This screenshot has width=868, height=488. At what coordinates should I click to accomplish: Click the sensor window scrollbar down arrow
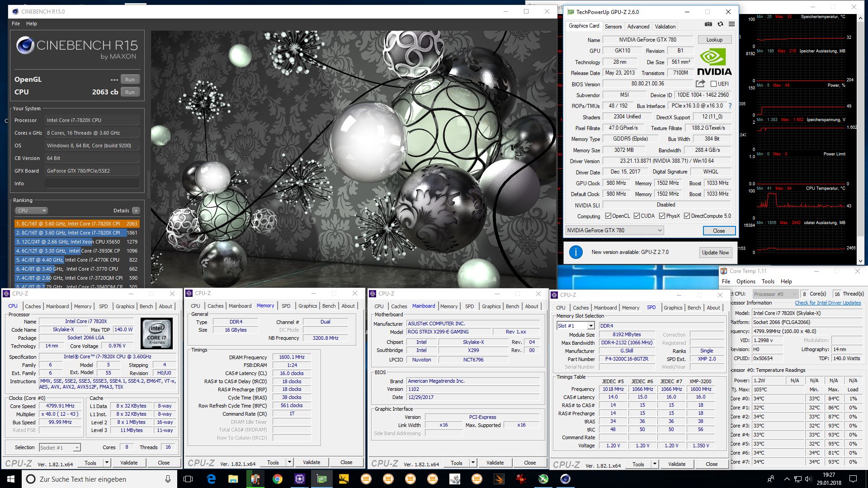[860, 261]
